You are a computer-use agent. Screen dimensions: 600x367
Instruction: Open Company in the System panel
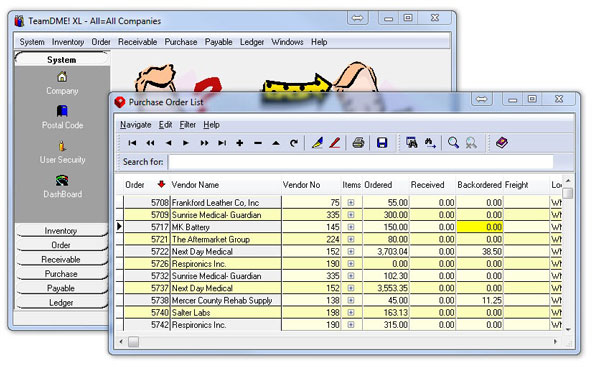click(62, 83)
